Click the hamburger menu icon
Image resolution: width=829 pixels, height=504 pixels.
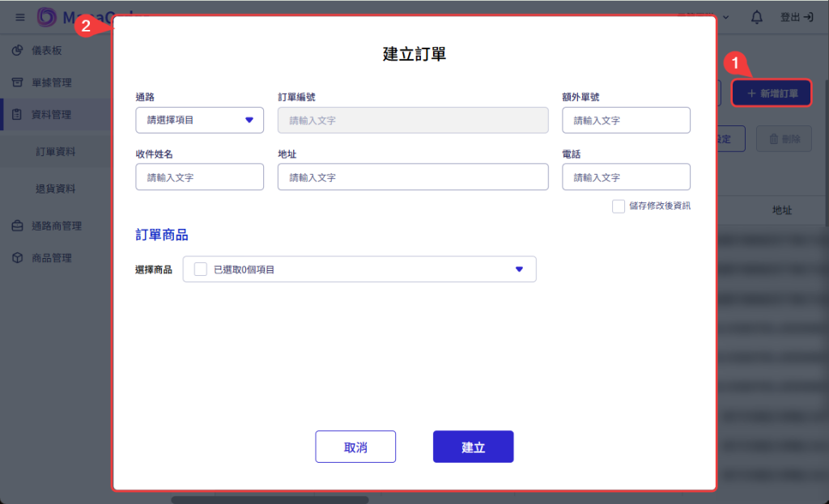20,17
